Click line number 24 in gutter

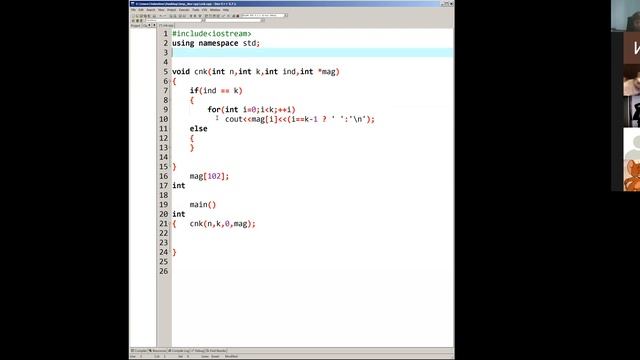163,252
